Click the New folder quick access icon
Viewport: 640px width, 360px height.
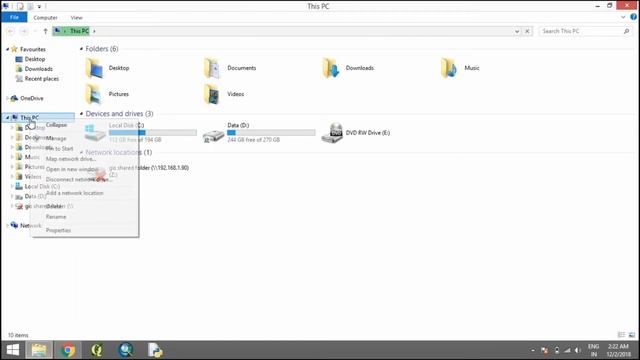pos(30,6)
